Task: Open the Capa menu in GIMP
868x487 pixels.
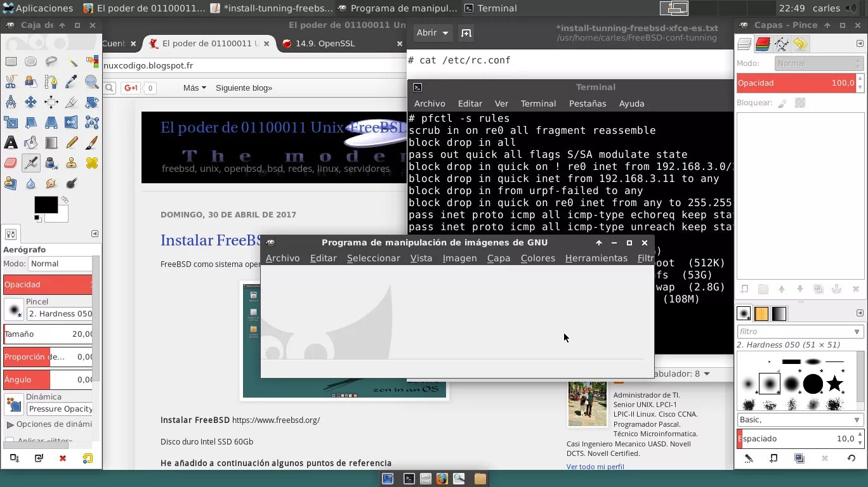Action: click(x=498, y=258)
